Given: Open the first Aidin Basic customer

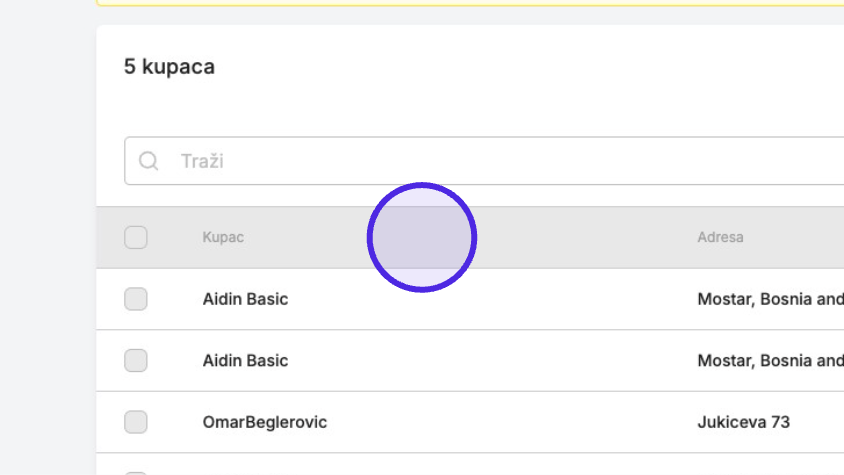Looking at the screenshot, I should pos(245,299).
